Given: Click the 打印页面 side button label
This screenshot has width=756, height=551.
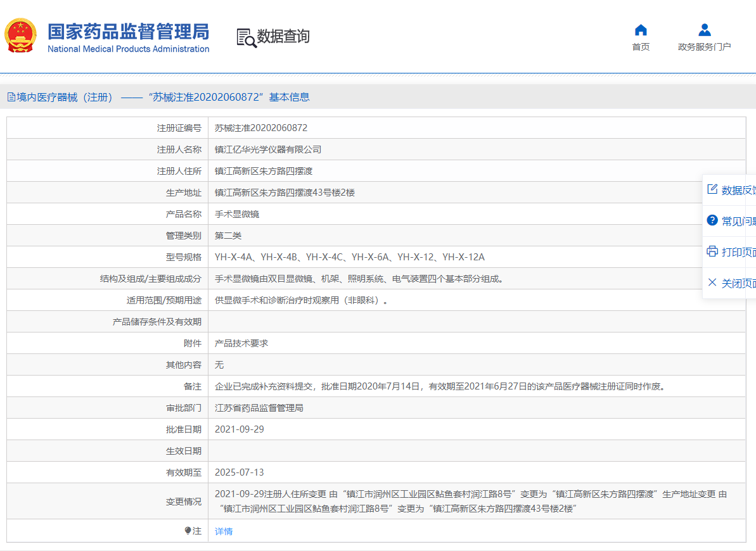Looking at the screenshot, I should (x=739, y=252).
